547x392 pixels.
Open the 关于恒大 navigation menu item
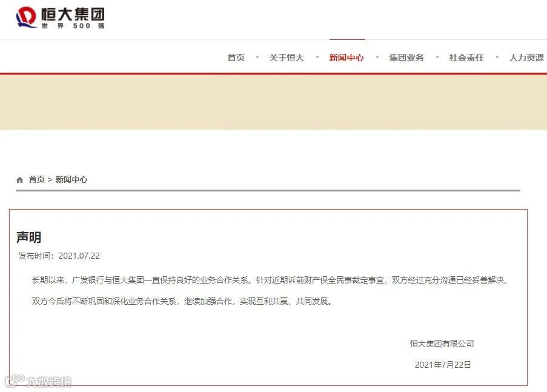point(287,58)
